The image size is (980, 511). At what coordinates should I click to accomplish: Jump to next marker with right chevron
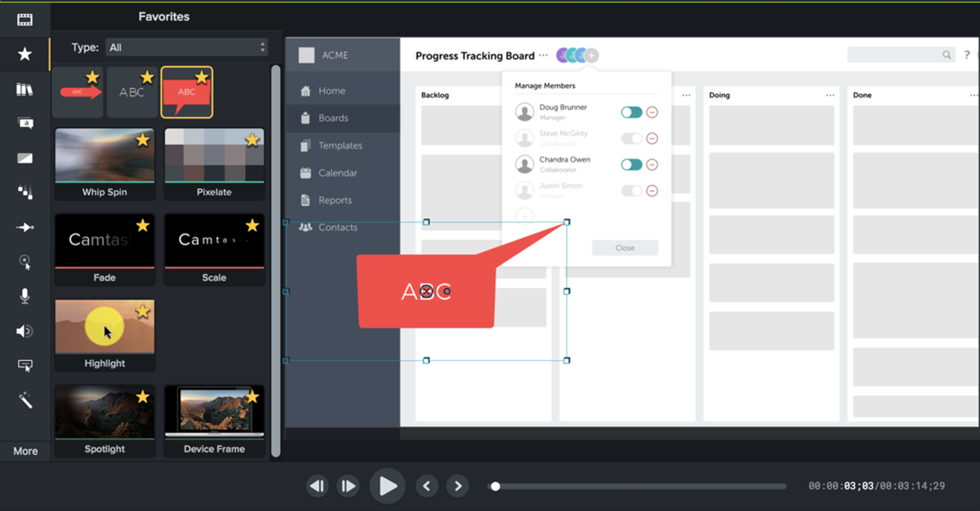pos(457,487)
